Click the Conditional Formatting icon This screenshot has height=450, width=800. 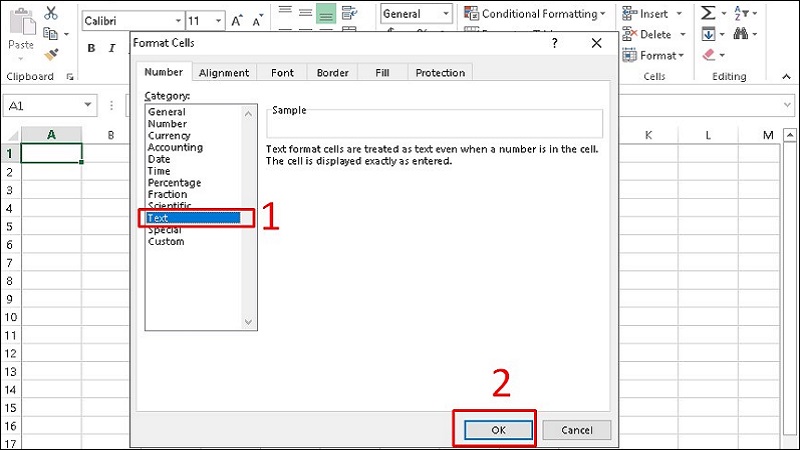[x=471, y=13]
